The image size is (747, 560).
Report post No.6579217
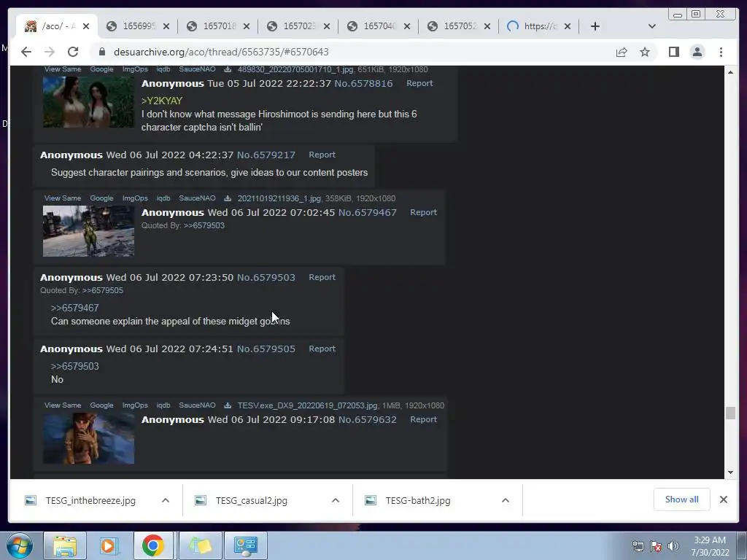tap(322, 155)
